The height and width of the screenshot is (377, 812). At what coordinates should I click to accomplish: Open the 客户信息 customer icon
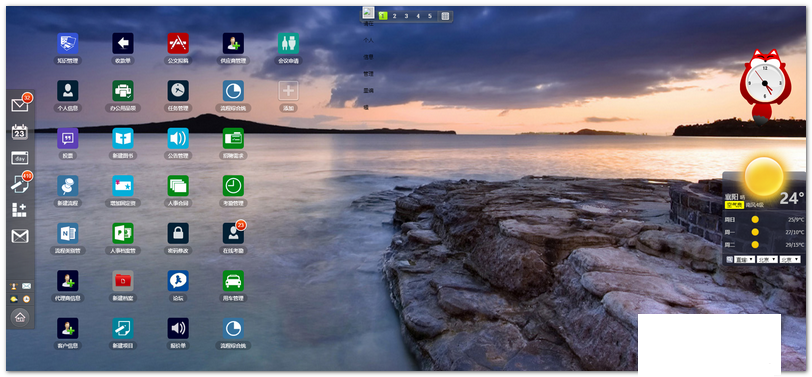point(68,328)
